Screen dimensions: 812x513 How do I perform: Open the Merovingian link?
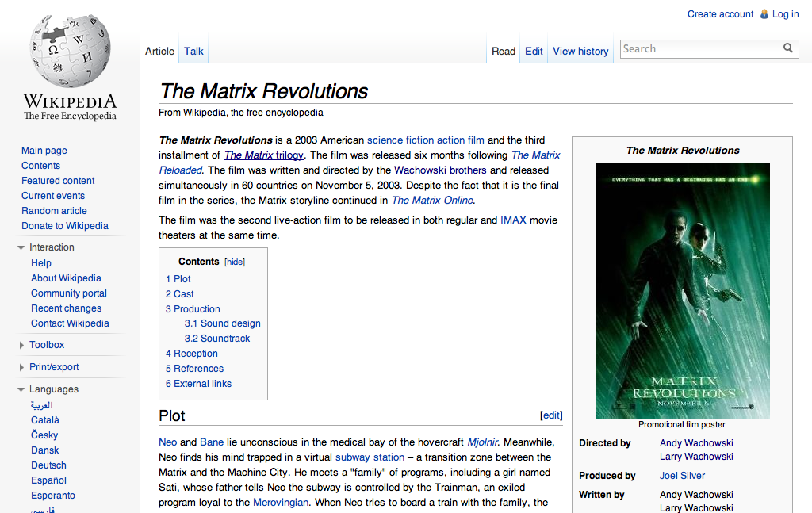[x=281, y=502]
